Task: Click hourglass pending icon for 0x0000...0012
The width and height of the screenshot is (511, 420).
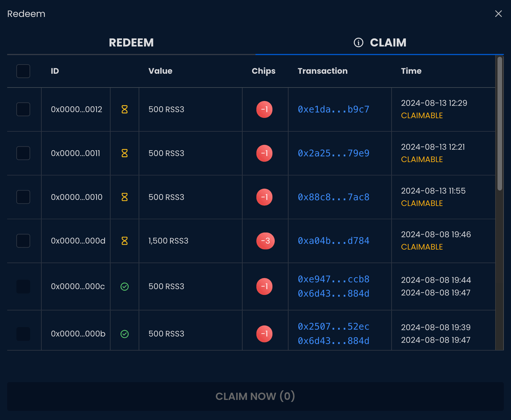Action: point(125,109)
